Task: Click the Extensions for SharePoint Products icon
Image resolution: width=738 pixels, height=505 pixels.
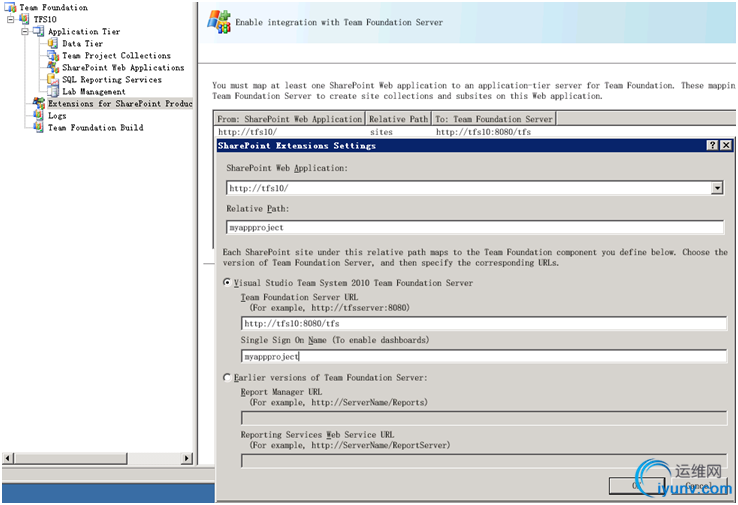Action: 39,103
